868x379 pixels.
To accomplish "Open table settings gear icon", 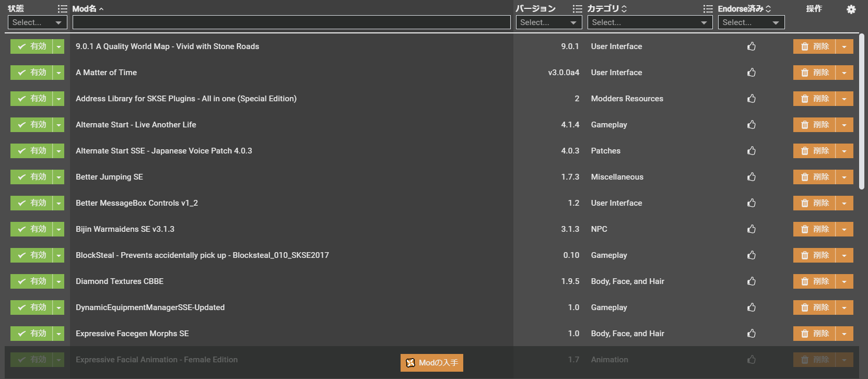I will click(x=851, y=9).
